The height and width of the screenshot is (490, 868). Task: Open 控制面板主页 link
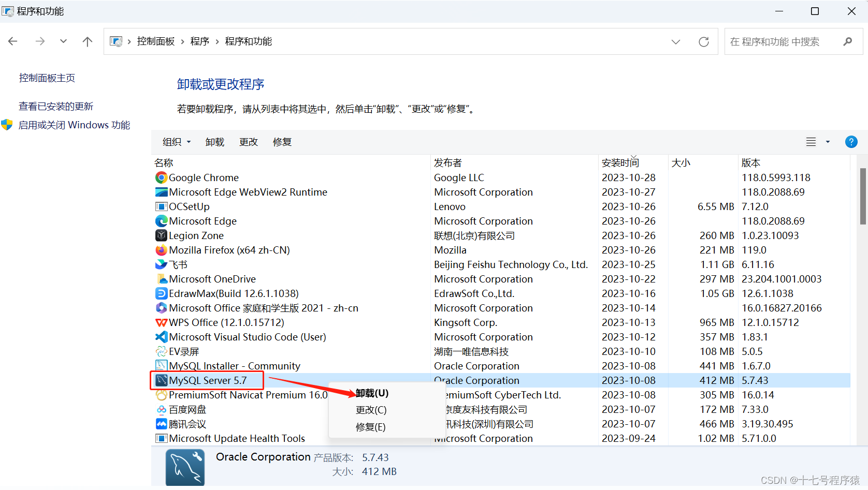(x=47, y=78)
